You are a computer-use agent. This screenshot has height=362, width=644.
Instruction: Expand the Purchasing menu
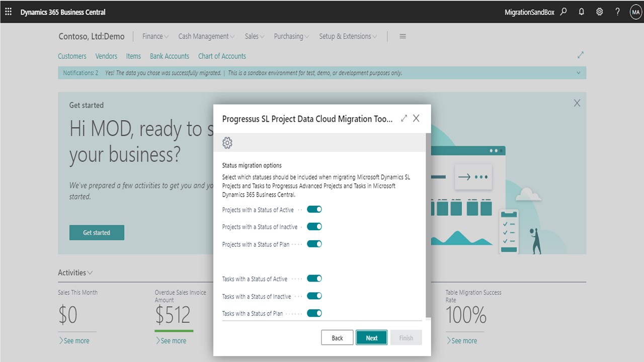tap(291, 36)
